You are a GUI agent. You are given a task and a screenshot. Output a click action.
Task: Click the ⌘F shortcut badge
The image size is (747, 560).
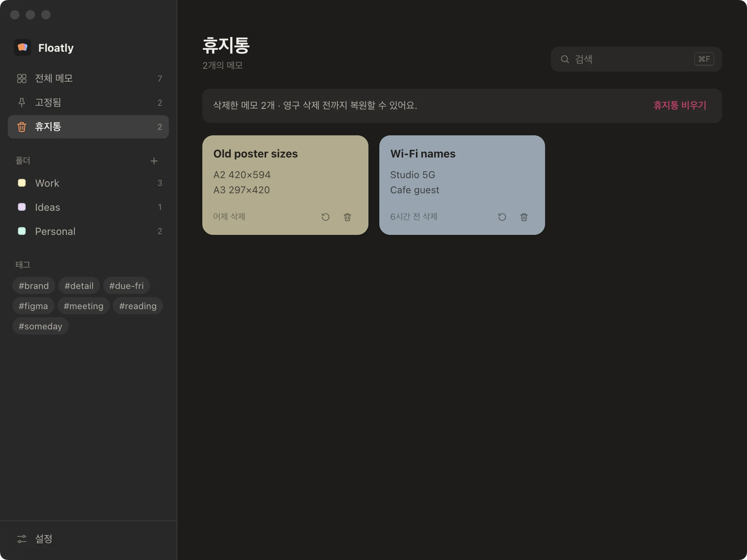[x=704, y=59]
